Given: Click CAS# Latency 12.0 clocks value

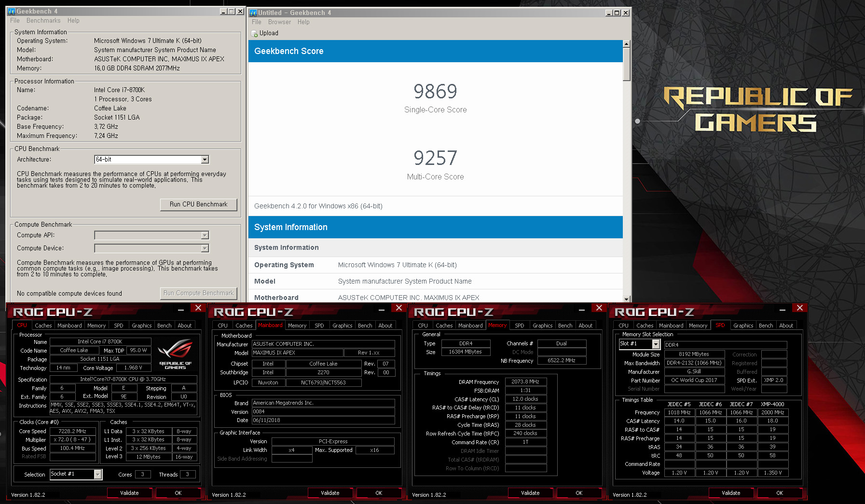Looking at the screenshot, I should point(525,399).
